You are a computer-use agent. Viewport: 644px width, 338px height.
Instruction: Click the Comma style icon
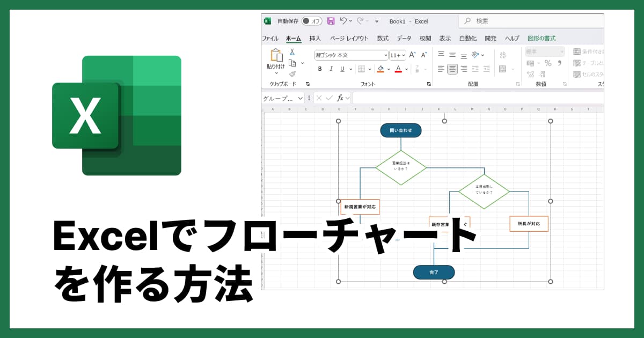(560, 63)
